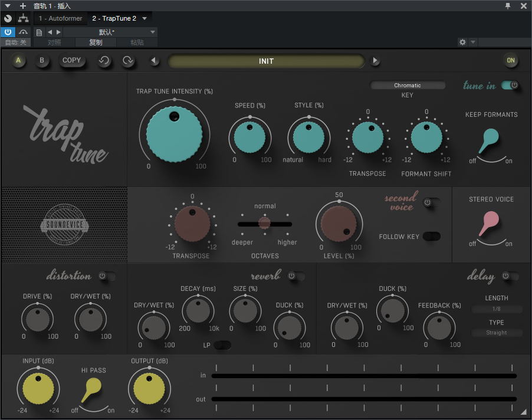This screenshot has width=532, height=420.
Task: Click the 复制 copy button
Action: coord(96,42)
